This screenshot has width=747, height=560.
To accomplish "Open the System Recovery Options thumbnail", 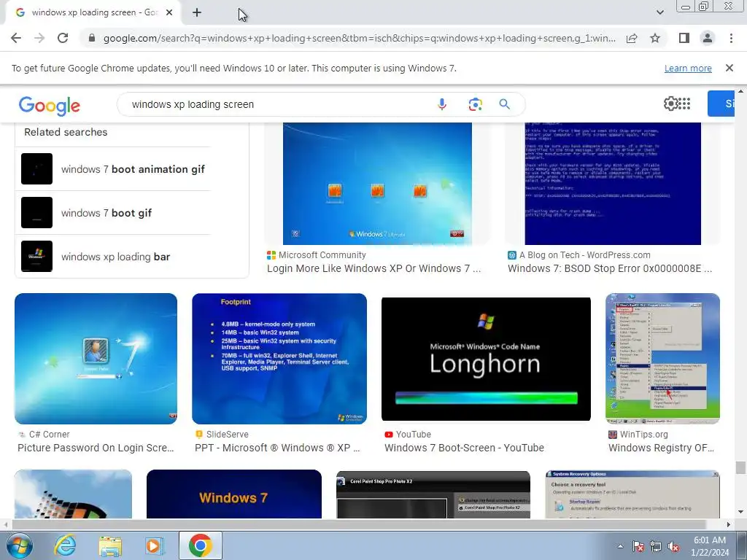I will point(632,494).
